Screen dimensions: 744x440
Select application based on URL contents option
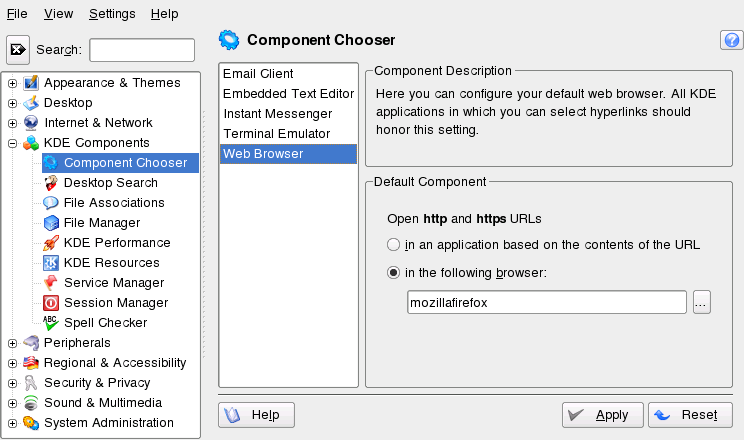coord(394,244)
